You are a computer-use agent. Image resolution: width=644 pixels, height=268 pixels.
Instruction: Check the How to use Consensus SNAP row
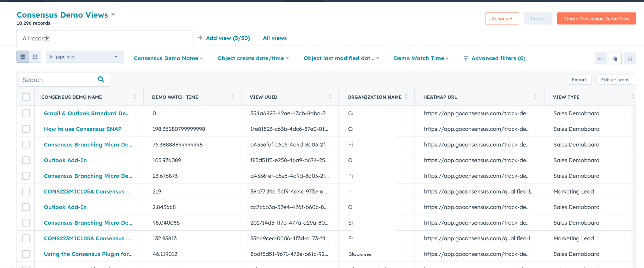click(26, 129)
